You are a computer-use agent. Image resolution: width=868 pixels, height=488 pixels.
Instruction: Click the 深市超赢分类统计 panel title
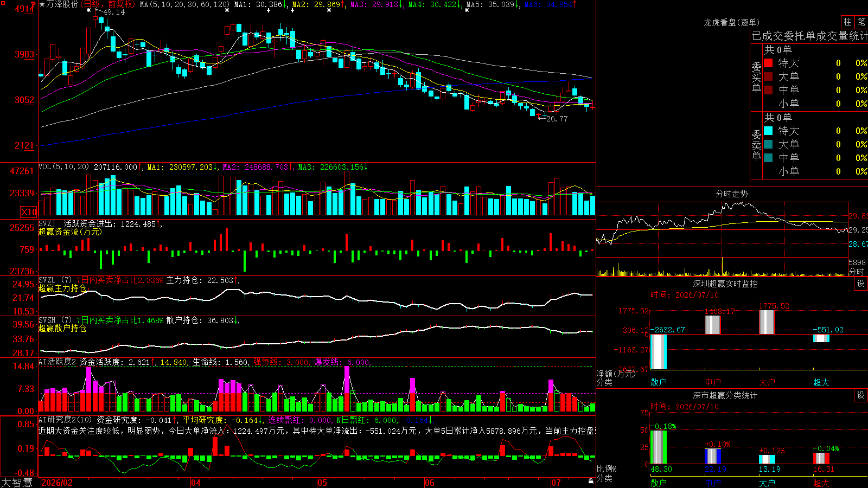(x=725, y=395)
